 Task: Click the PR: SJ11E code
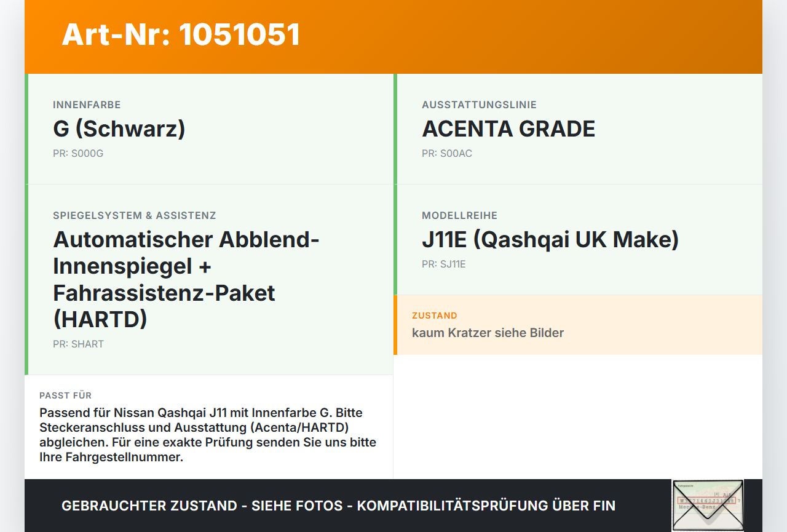click(x=444, y=264)
